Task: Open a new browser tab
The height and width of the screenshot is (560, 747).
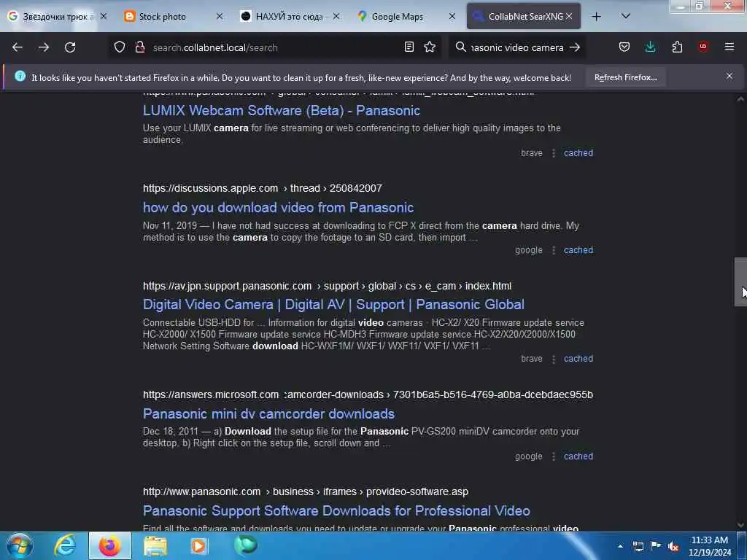Action: click(x=596, y=17)
